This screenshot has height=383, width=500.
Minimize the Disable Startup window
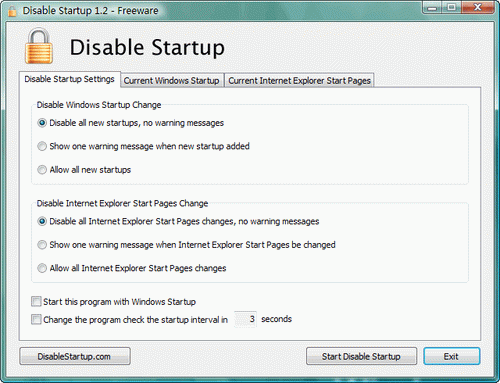click(x=432, y=8)
